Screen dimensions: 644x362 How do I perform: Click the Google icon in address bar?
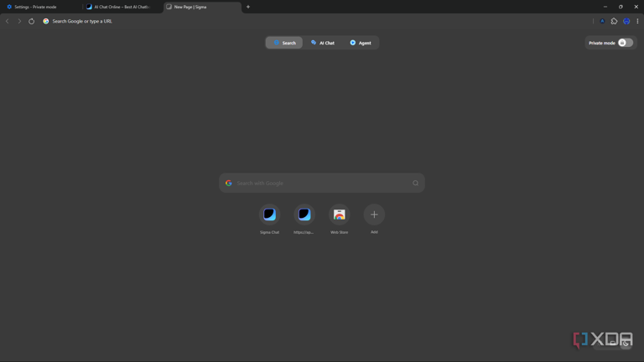pos(46,21)
